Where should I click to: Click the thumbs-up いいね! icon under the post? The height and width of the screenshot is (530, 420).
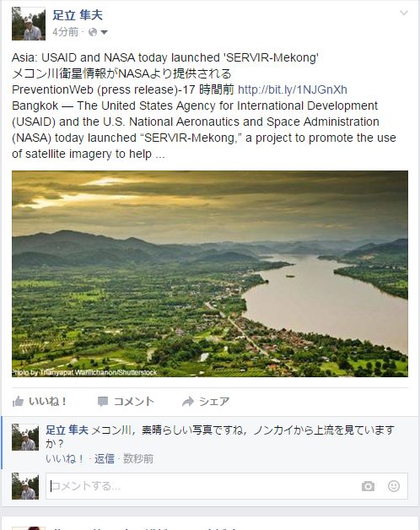coord(18,401)
